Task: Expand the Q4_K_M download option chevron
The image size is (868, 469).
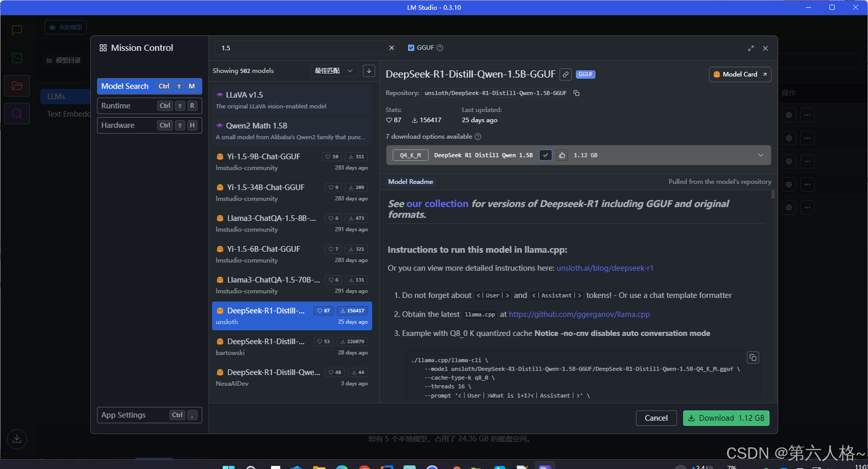Action: [761, 155]
